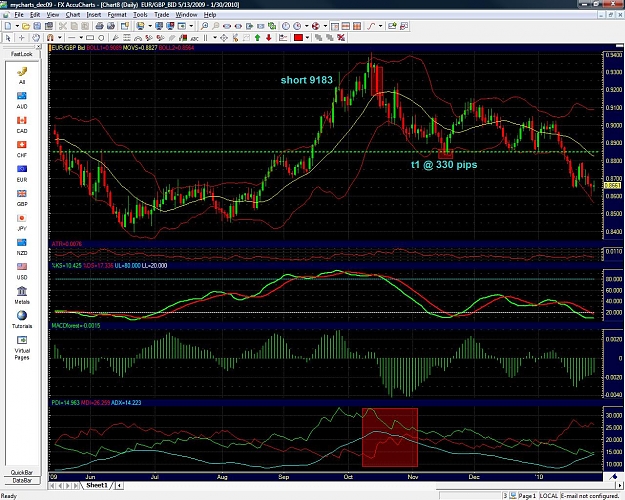The image size is (625, 500).
Task: Expand the clock period dropdown arrow
Action: [307, 26]
